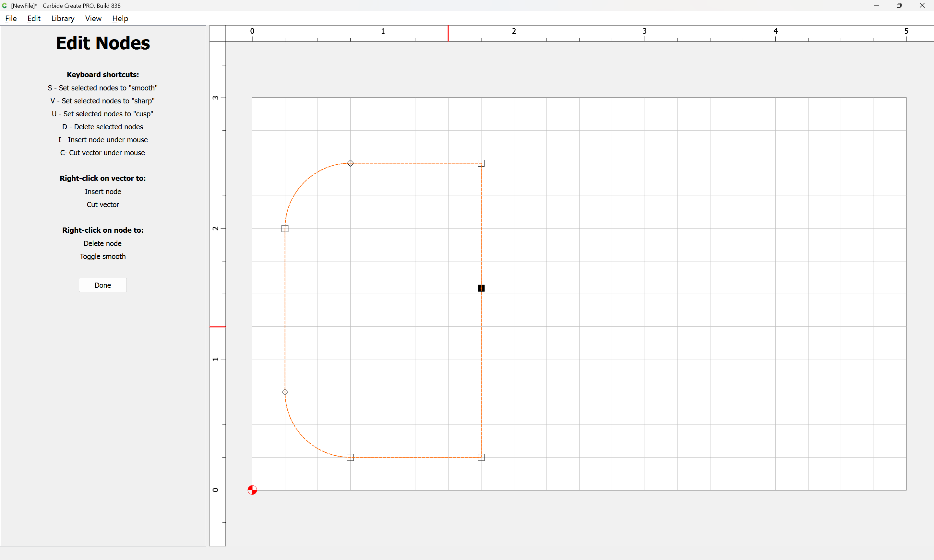Click the selected black node on right edge

(481, 288)
